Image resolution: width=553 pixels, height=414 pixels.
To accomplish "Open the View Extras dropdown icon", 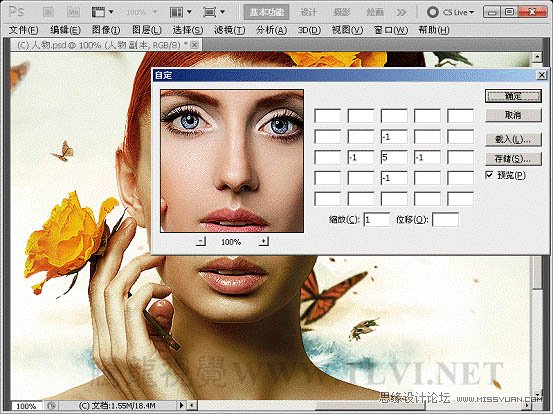I will click(102, 12).
